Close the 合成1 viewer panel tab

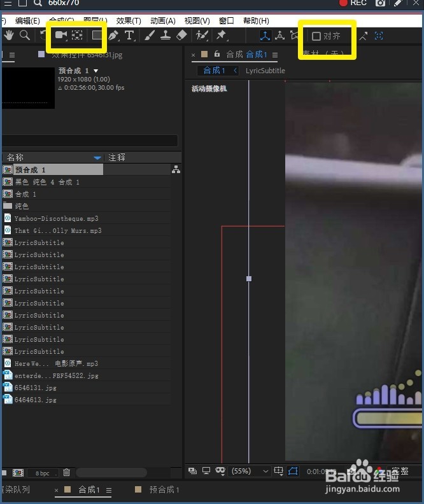coord(193,55)
